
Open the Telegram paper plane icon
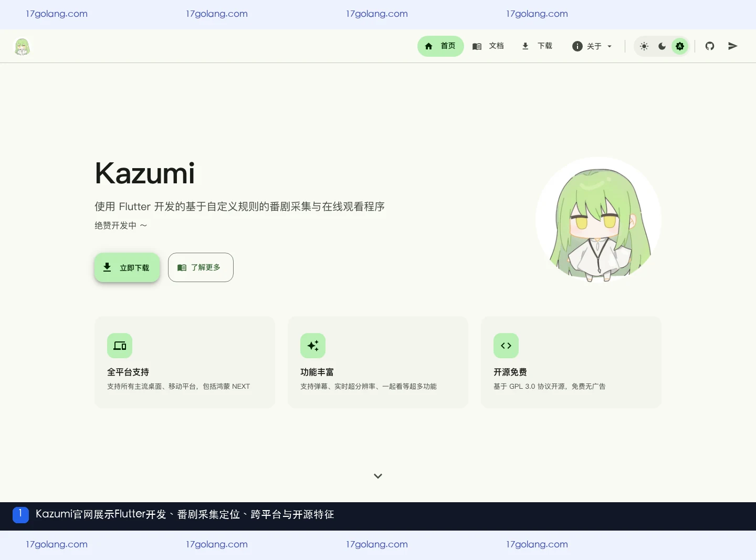(733, 46)
